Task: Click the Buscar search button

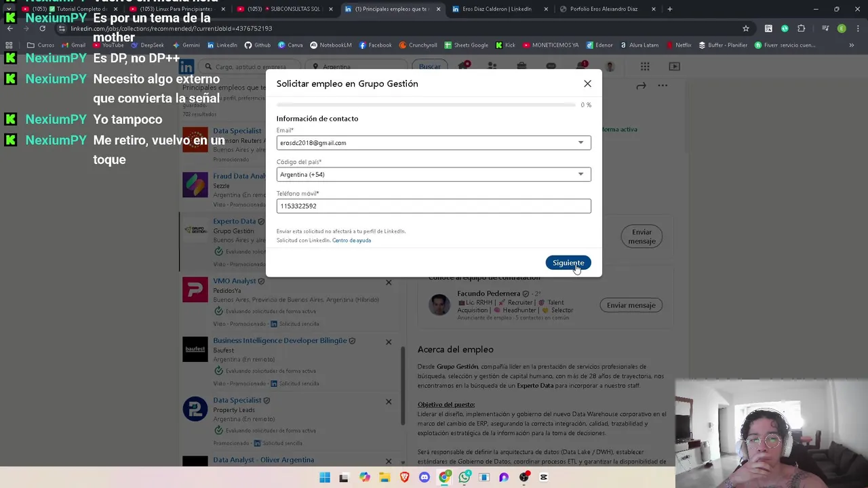Action: point(429,66)
